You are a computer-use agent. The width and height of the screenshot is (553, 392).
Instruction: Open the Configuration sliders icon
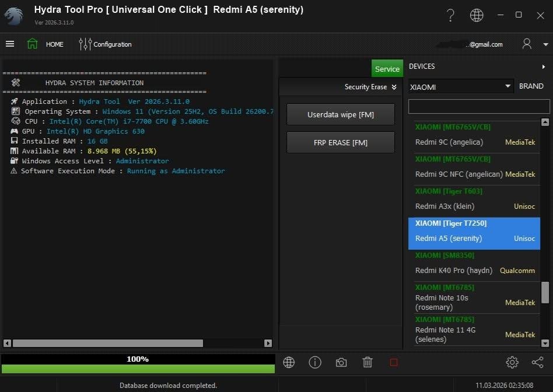[x=85, y=44]
